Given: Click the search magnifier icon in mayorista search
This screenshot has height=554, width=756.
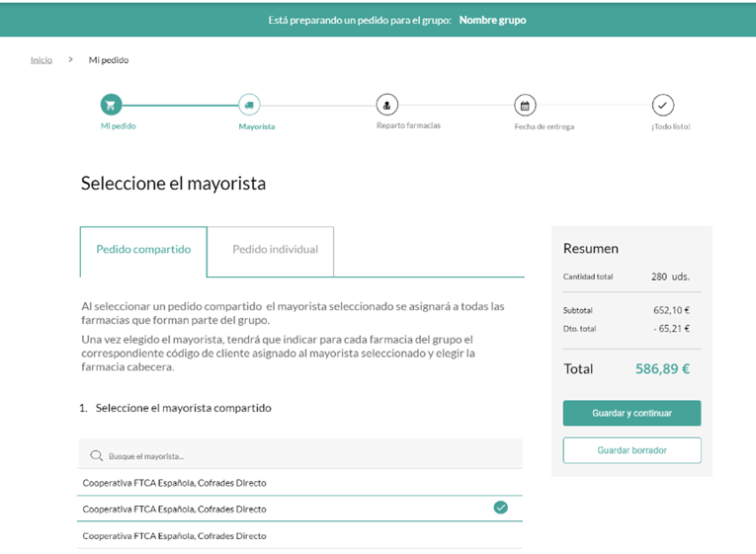Looking at the screenshot, I should 97,455.
